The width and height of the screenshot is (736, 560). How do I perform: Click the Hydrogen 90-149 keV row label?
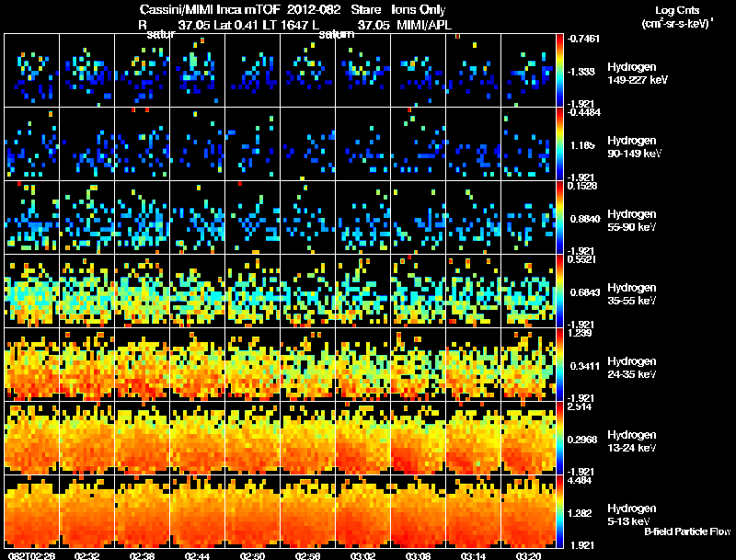tap(634, 147)
